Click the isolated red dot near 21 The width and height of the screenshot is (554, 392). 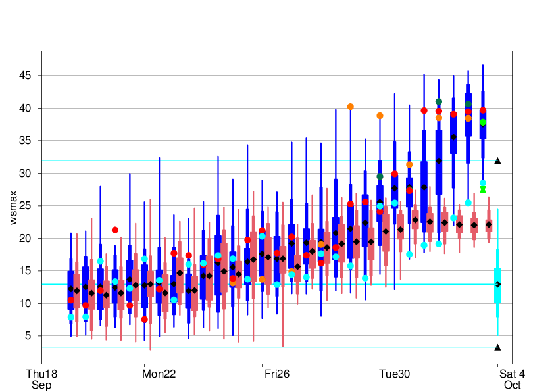(x=115, y=230)
